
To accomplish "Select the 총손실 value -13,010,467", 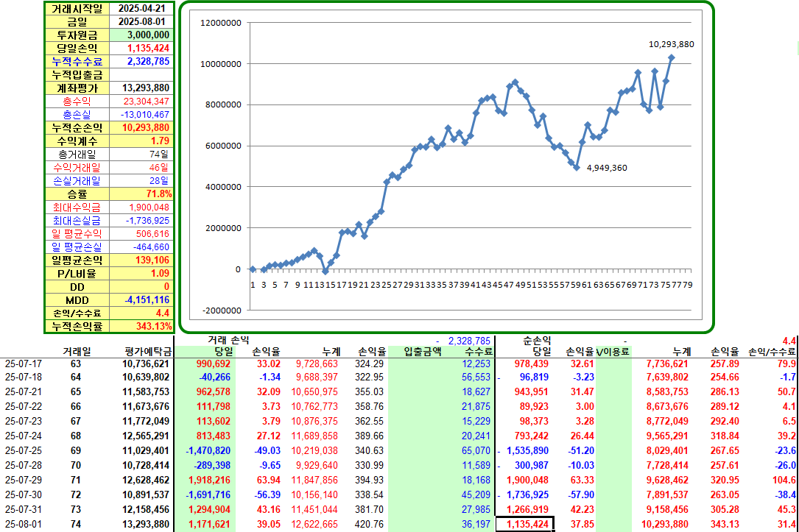I will [141, 115].
